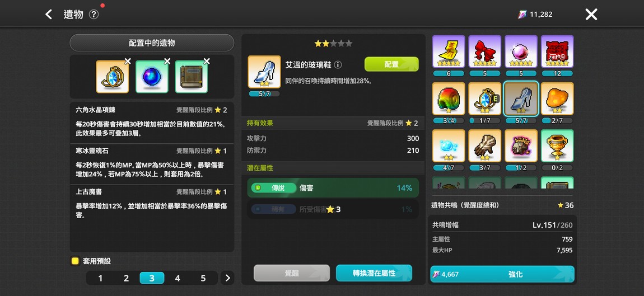Select the orange amber stone relic thumbnail
The width and height of the screenshot is (644, 296).
click(557, 99)
